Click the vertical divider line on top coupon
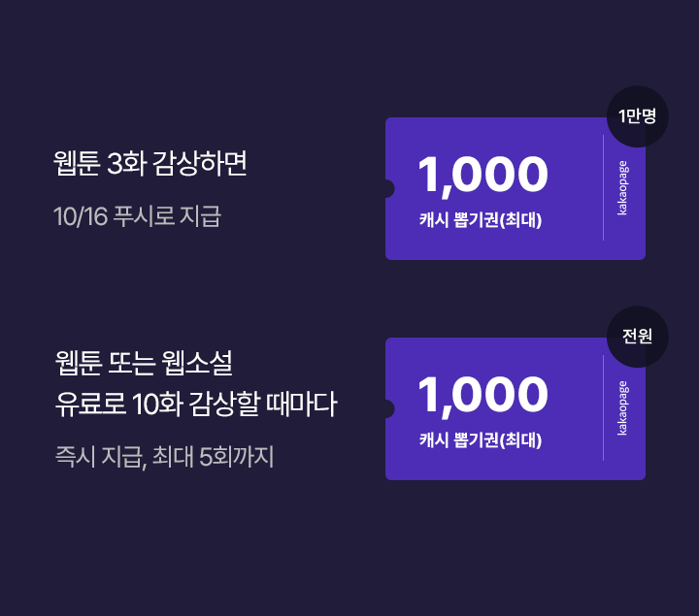699x616 pixels. pos(603,187)
